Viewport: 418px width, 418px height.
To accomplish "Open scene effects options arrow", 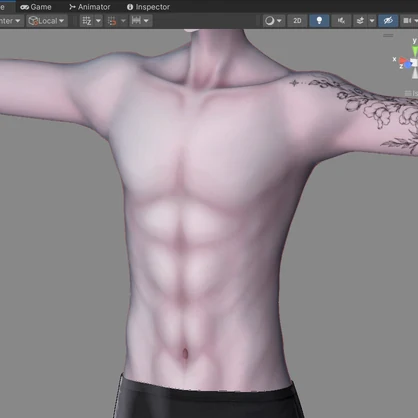I will click(x=372, y=21).
